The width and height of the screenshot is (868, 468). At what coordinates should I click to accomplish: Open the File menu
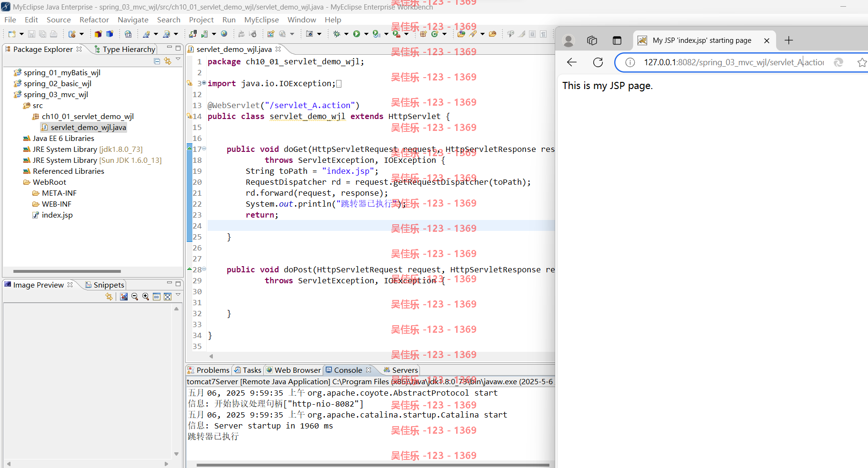pyautogui.click(x=10, y=20)
